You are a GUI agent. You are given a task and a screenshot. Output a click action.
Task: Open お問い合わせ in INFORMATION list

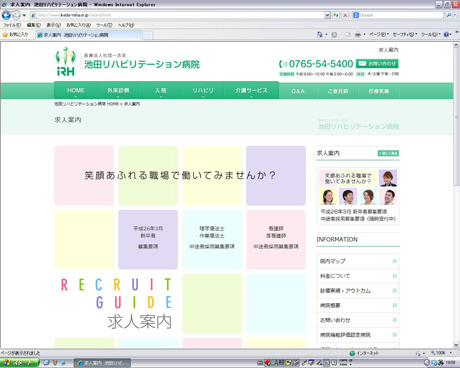click(358, 320)
